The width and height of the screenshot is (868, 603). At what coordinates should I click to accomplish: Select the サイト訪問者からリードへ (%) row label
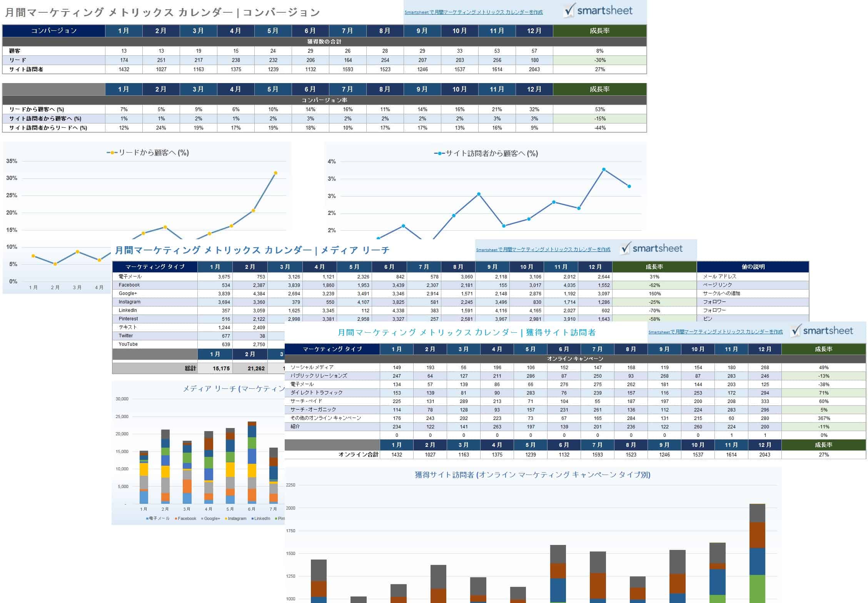point(54,128)
